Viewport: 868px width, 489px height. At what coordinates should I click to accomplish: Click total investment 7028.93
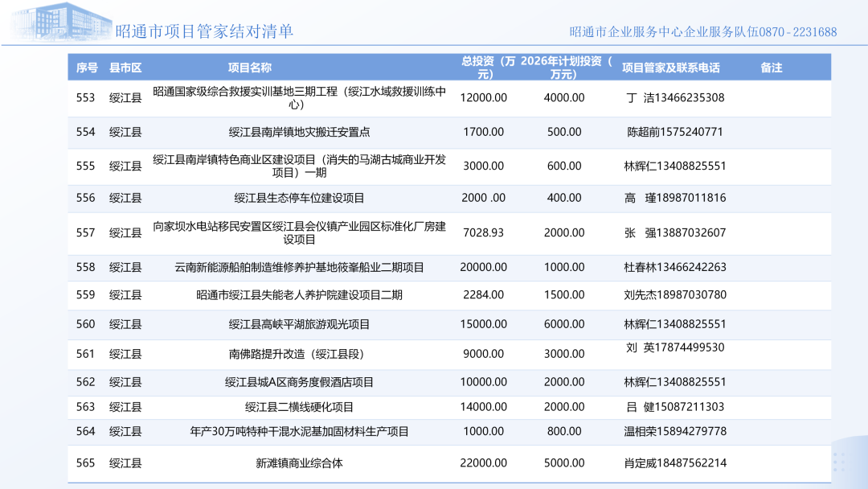(x=483, y=233)
